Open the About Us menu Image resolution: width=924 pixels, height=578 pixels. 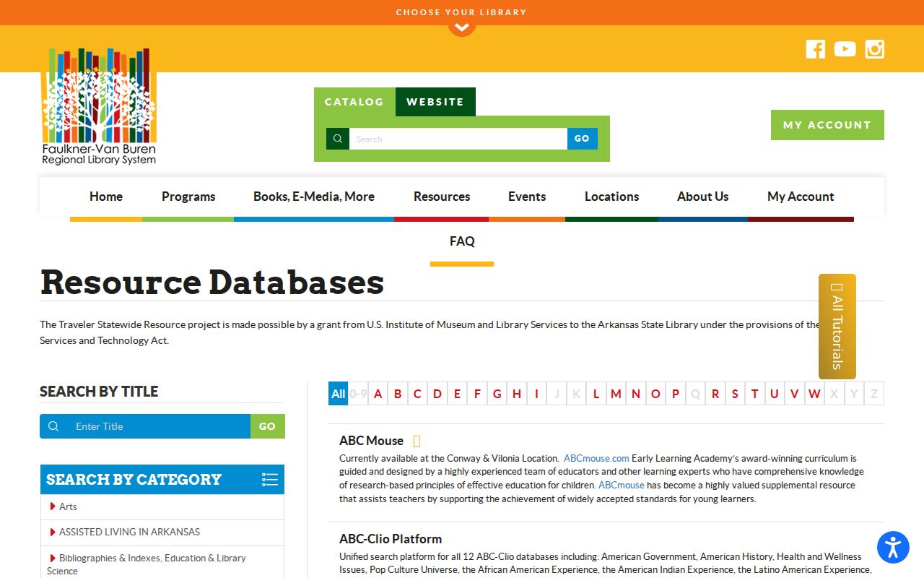click(703, 197)
